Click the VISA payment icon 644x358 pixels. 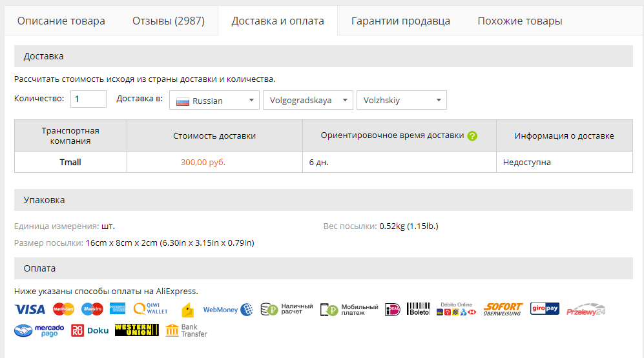pyautogui.click(x=30, y=310)
